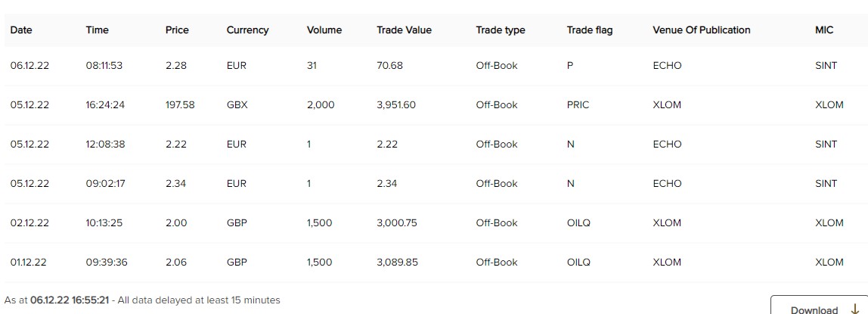
Task: Select the 197.58 price cell
Action: (180, 105)
